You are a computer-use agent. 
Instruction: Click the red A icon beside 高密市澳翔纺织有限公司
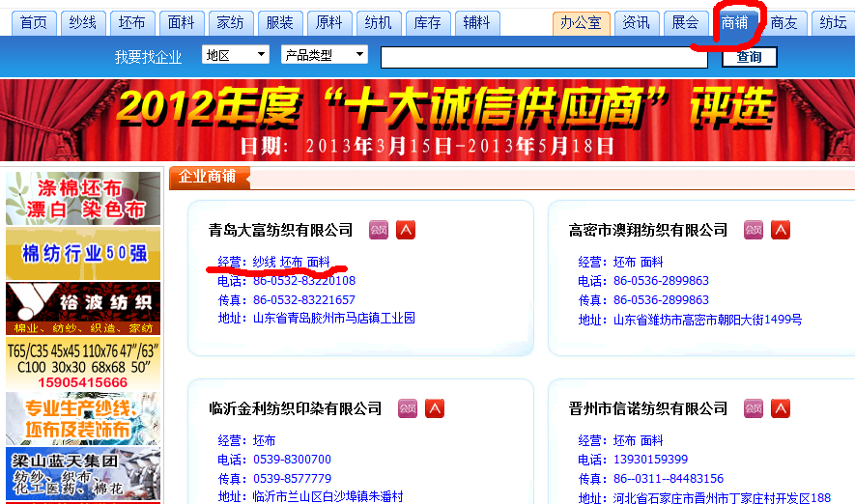tap(780, 230)
